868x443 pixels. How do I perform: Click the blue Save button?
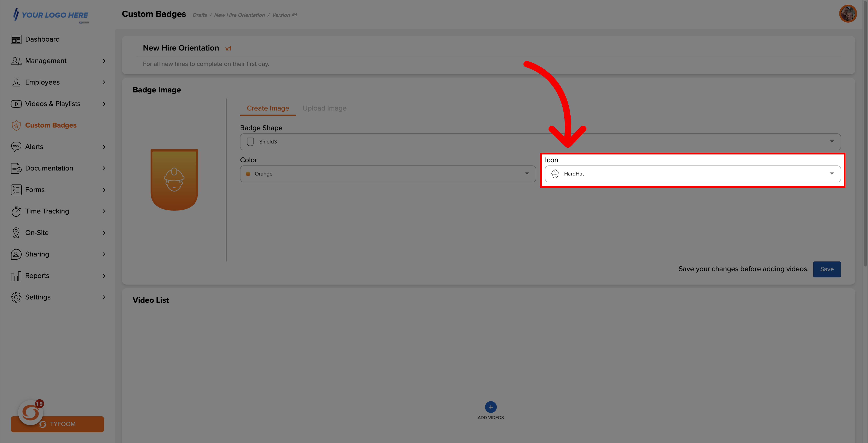(827, 269)
